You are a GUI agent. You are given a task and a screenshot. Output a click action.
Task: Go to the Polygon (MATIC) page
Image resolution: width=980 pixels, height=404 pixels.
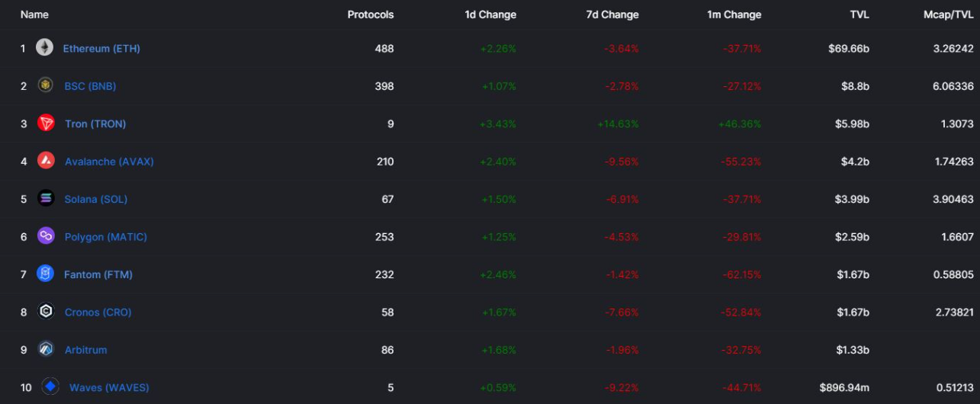pyautogui.click(x=105, y=236)
